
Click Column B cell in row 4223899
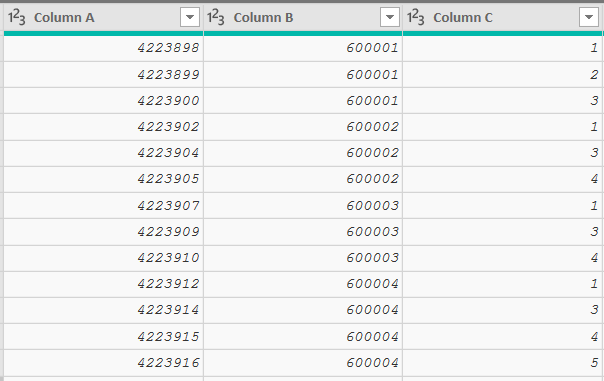303,74
